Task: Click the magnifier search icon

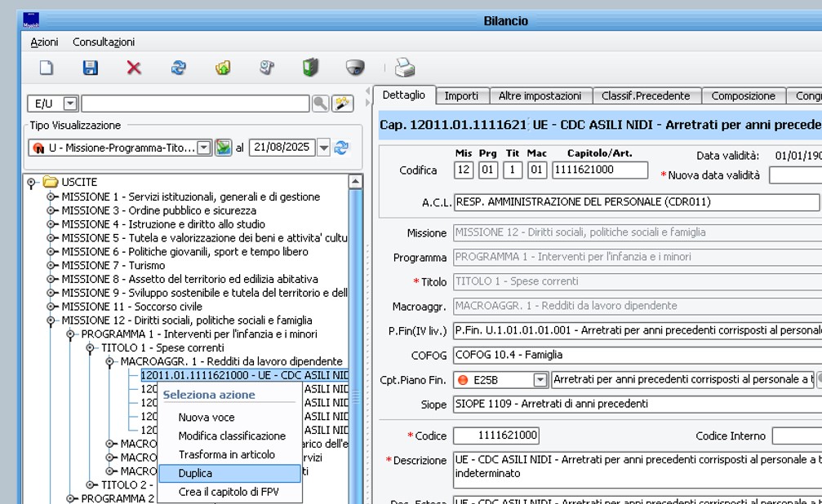Action: pos(320,104)
